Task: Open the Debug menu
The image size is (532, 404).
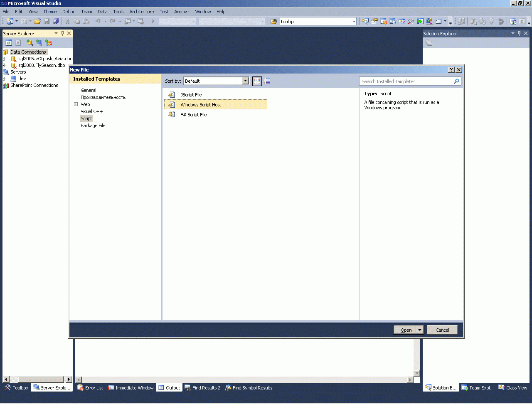Action: pyautogui.click(x=69, y=12)
